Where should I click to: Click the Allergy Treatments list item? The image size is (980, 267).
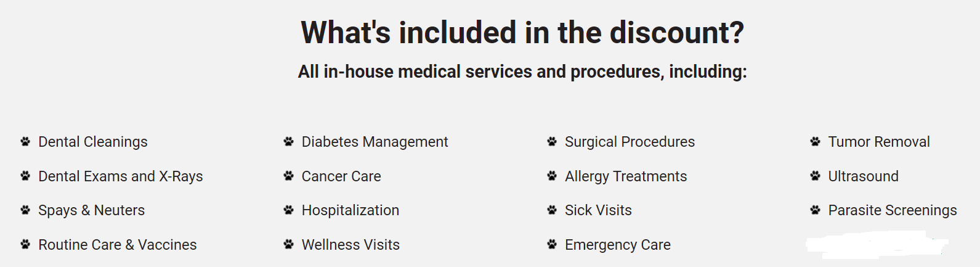[x=625, y=176]
